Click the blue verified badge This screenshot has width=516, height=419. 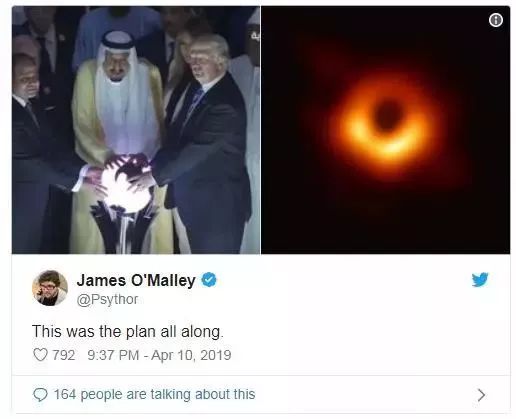209,280
